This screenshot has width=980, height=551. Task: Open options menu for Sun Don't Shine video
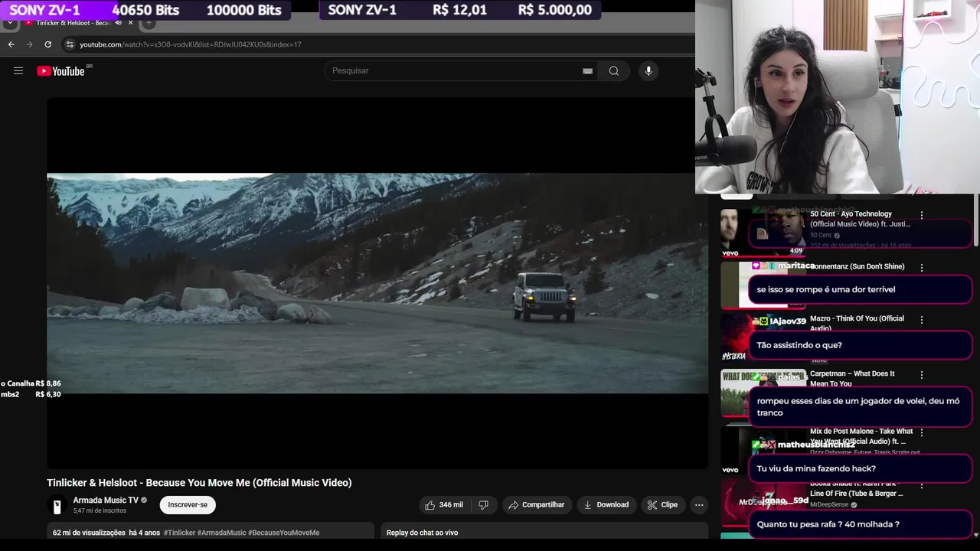click(x=922, y=268)
